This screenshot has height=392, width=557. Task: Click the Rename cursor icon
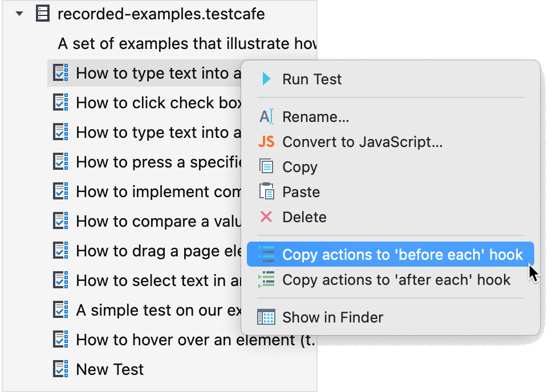coord(265,116)
